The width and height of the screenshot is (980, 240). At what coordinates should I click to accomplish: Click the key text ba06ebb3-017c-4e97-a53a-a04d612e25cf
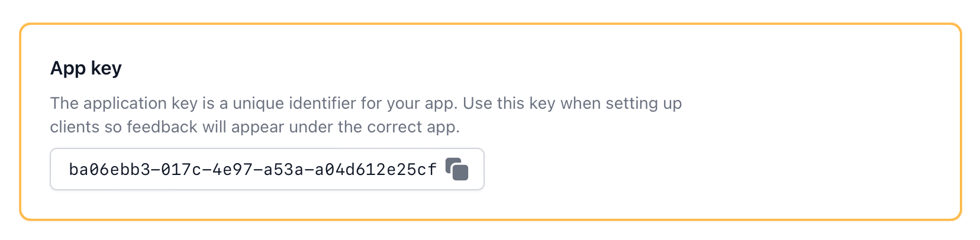(253, 170)
